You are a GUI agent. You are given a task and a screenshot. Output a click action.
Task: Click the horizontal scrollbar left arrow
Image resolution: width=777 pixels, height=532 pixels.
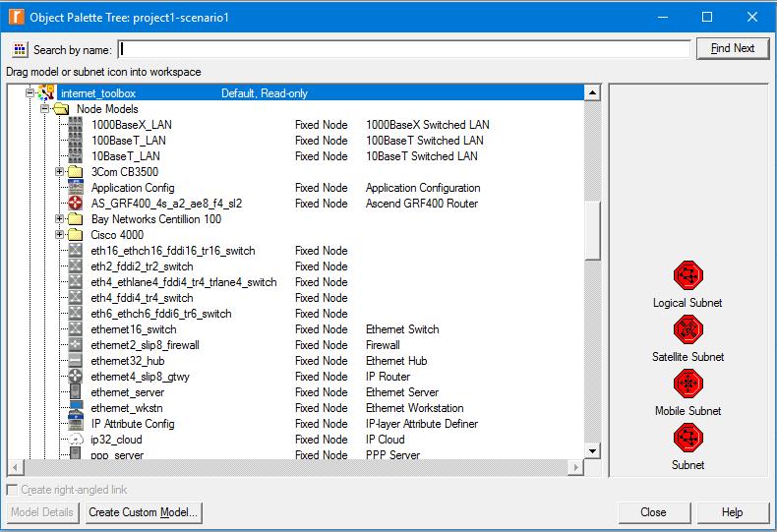pos(16,467)
